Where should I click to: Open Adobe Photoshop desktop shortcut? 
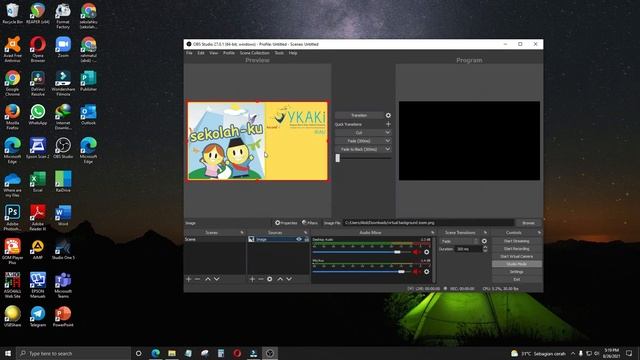coord(12,218)
